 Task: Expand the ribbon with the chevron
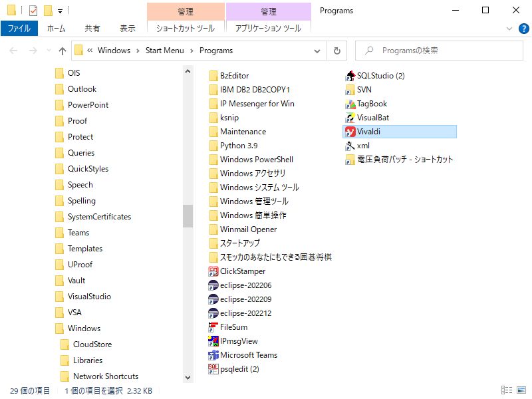[x=509, y=29]
